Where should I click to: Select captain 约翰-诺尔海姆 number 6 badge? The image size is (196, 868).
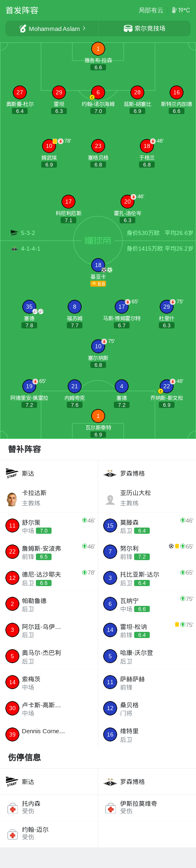tap(98, 93)
